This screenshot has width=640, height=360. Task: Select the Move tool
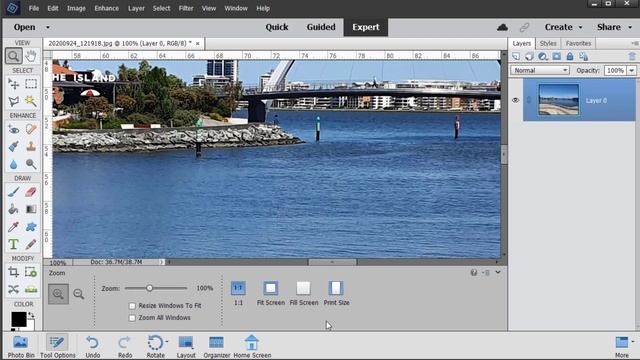13,84
